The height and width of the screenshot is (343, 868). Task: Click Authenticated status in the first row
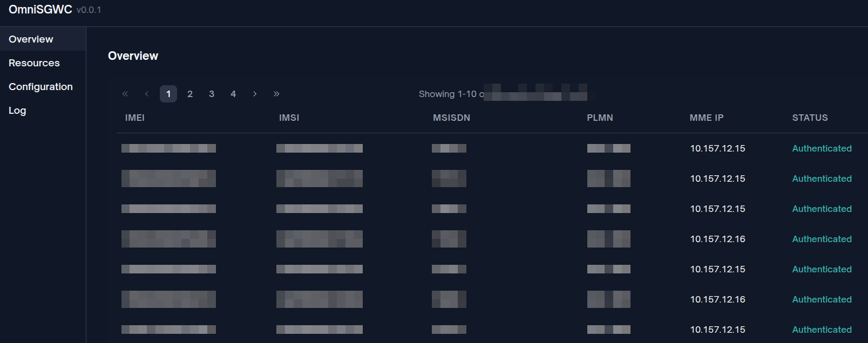click(822, 148)
